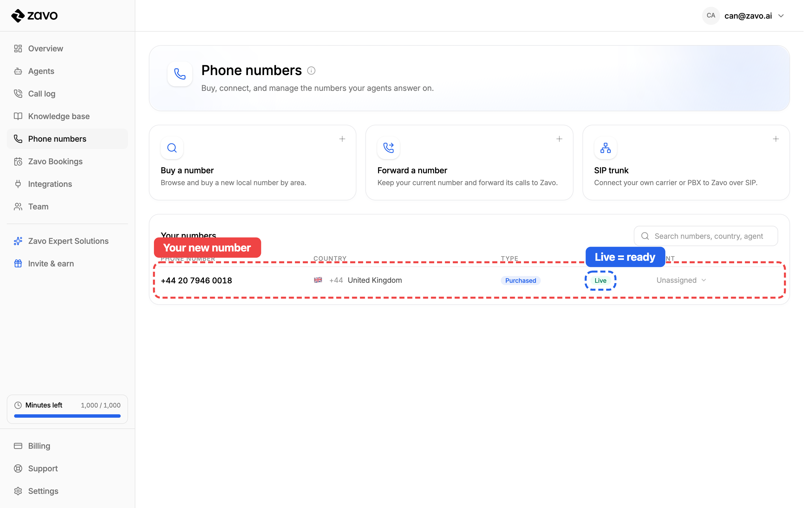Open Settings from the sidebar
This screenshot has width=812, height=508.
[x=67, y=491]
